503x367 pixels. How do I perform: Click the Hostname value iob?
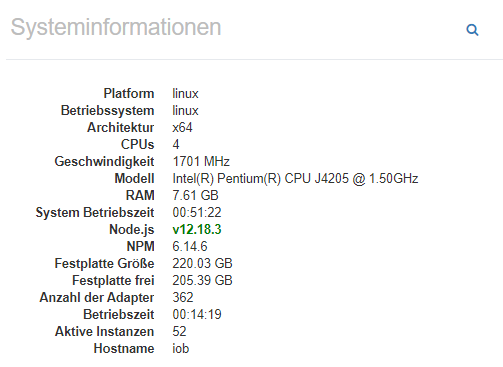(181, 348)
